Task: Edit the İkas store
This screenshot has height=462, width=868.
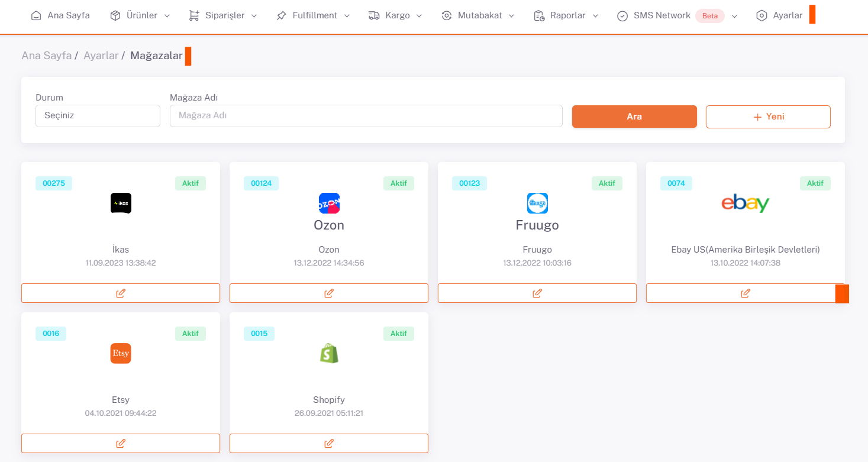Action: click(x=121, y=293)
